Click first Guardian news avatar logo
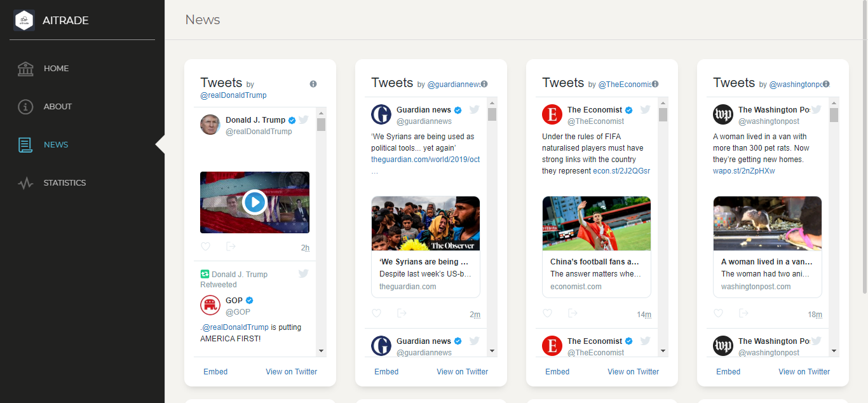 pyautogui.click(x=381, y=115)
